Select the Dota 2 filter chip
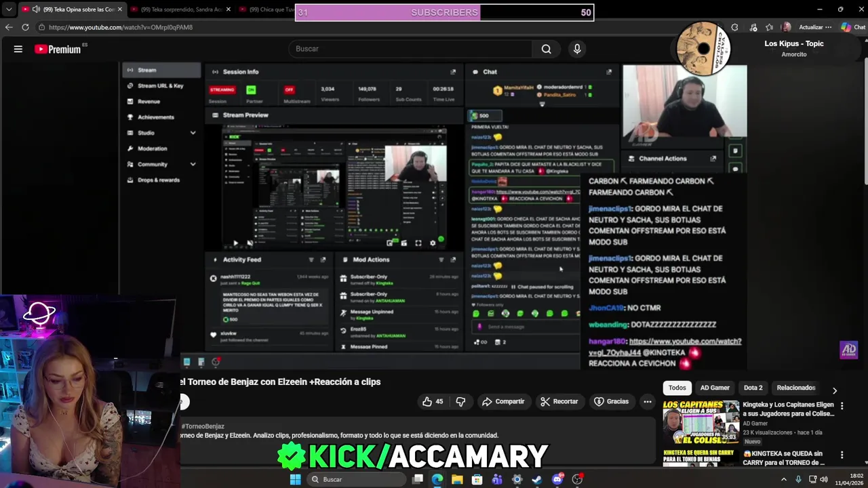Screen dimensions: 868x488 (753, 388)
